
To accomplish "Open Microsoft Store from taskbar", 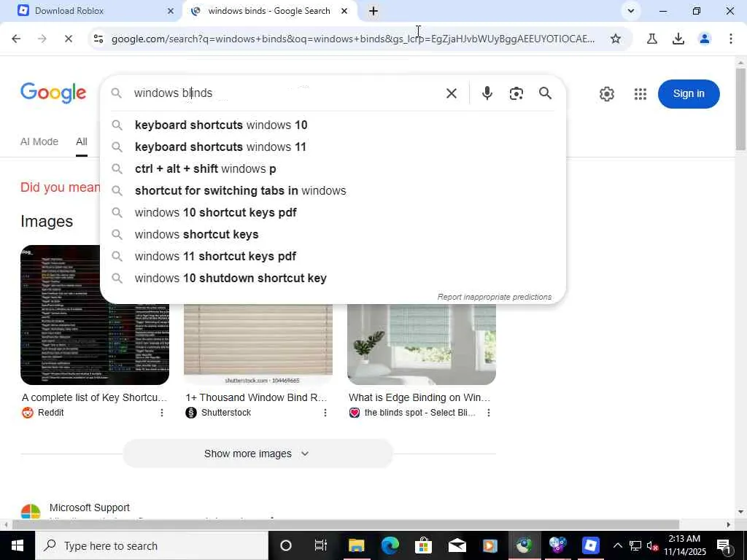I will [x=423, y=545].
